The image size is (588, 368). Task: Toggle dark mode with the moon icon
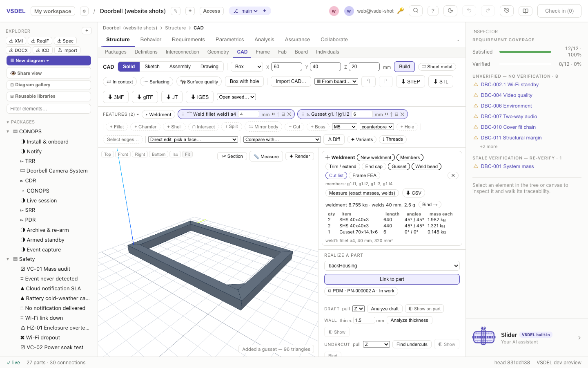click(450, 11)
